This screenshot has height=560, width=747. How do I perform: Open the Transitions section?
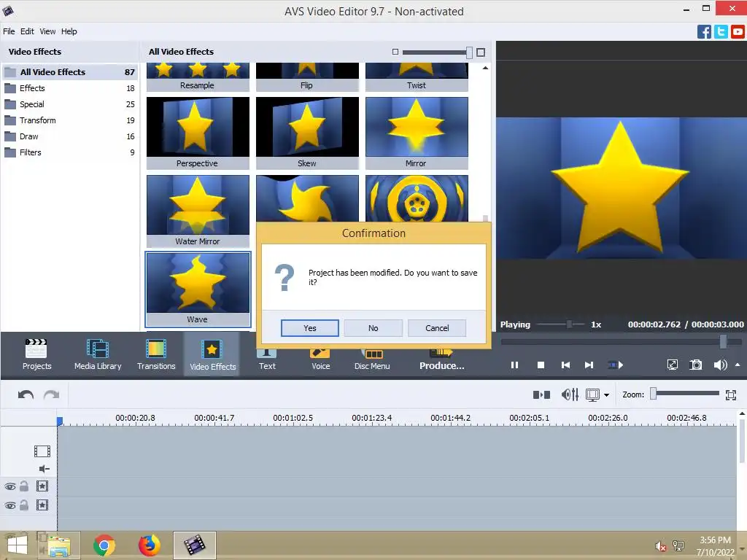(x=156, y=354)
